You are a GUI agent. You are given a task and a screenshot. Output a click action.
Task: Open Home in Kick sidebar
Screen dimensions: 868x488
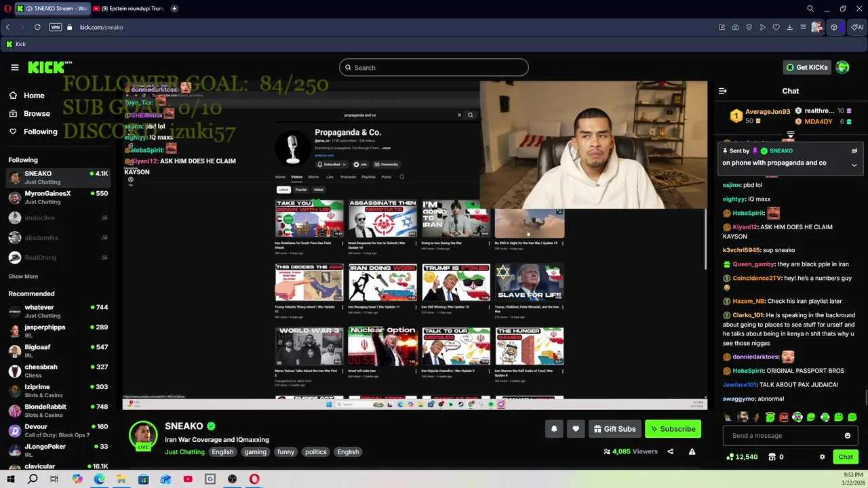click(x=27, y=96)
